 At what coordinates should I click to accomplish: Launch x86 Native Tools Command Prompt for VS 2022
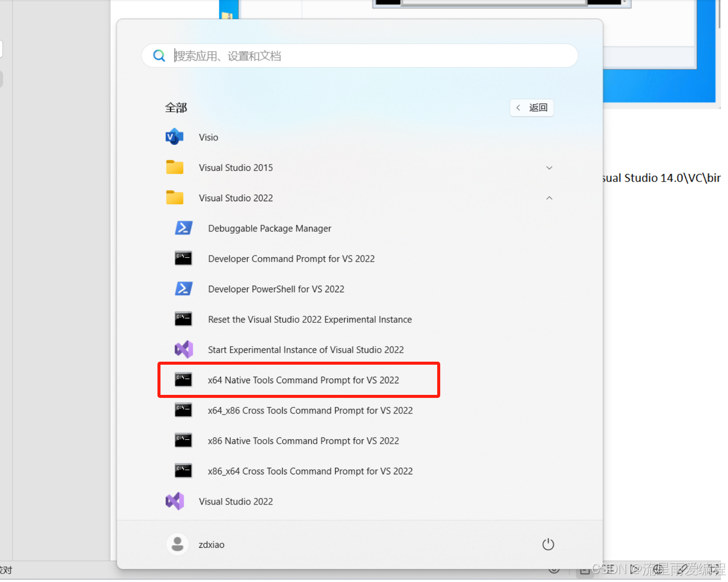pyautogui.click(x=303, y=441)
